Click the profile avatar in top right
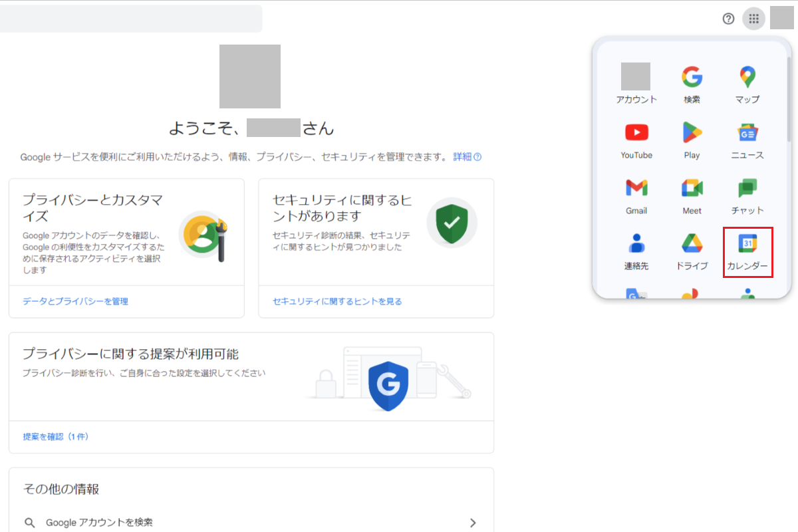 pyautogui.click(x=782, y=18)
